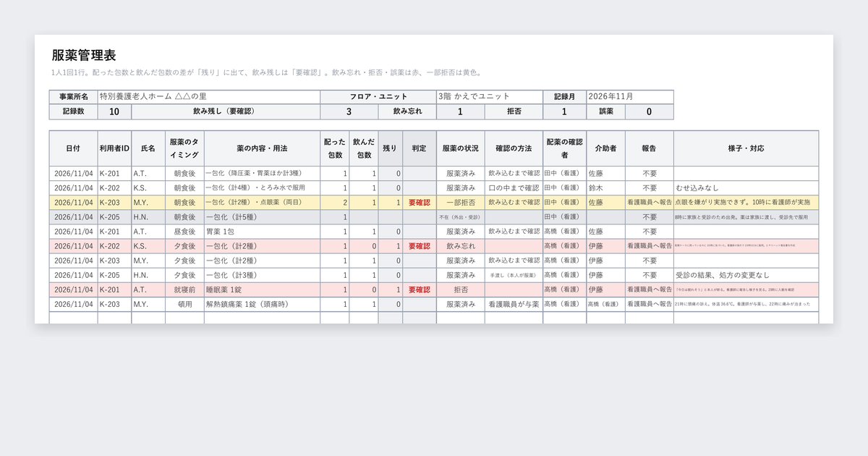
Task: Select the 介助者 column header
Action: [606, 148]
